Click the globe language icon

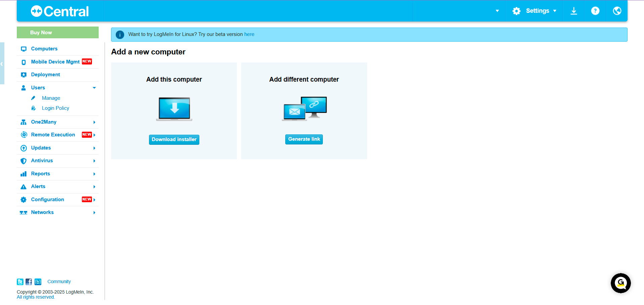(x=617, y=11)
